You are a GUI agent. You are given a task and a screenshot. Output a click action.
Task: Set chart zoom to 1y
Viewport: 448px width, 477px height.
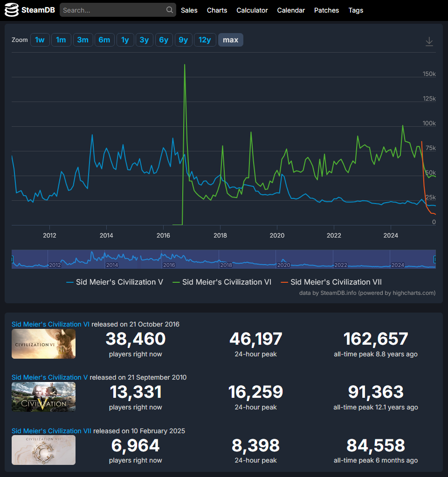coord(125,40)
